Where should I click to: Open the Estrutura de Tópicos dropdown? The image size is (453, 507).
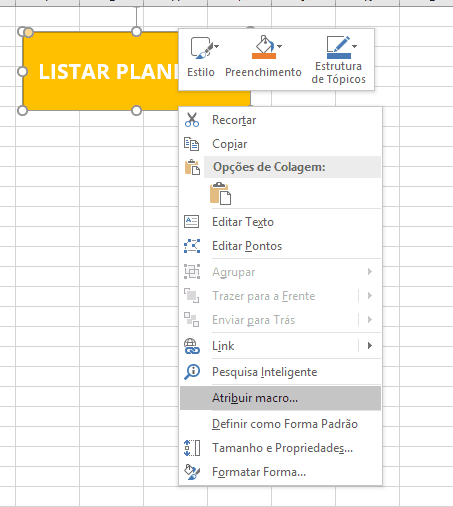click(x=354, y=46)
